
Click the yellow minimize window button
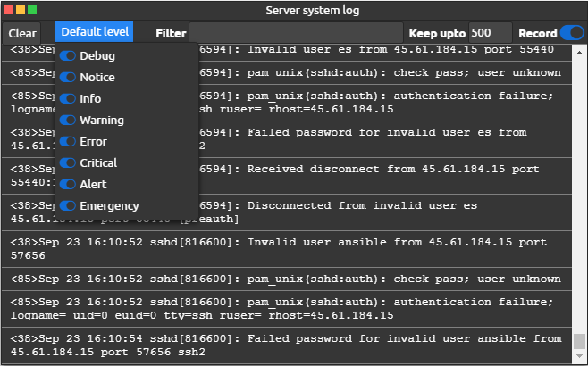[x=21, y=10]
